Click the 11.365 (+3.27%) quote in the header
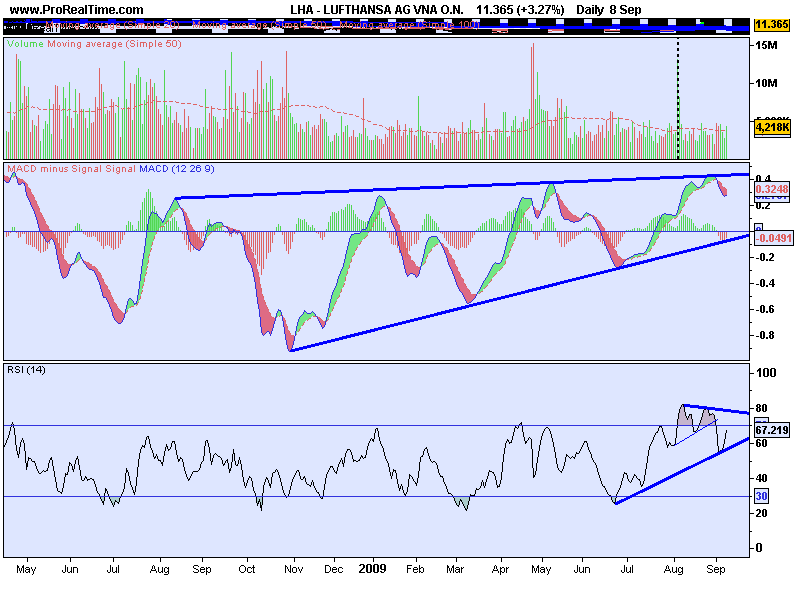The width and height of the screenshot is (800, 600). tap(520, 10)
